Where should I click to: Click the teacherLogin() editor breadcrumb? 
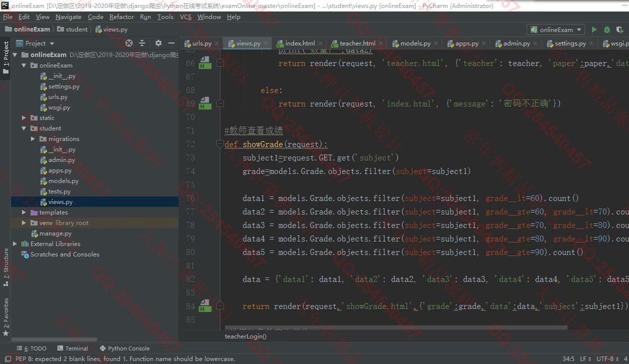click(x=245, y=336)
